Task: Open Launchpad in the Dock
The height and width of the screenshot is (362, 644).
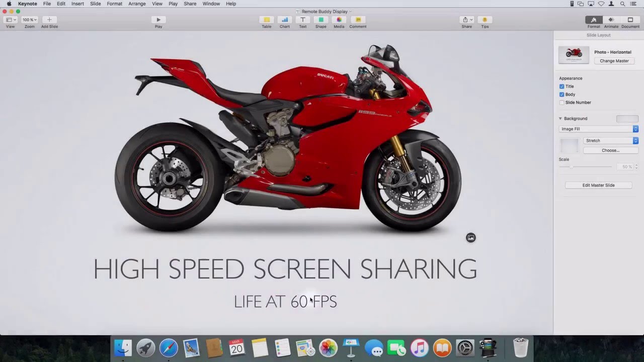Action: (146, 348)
